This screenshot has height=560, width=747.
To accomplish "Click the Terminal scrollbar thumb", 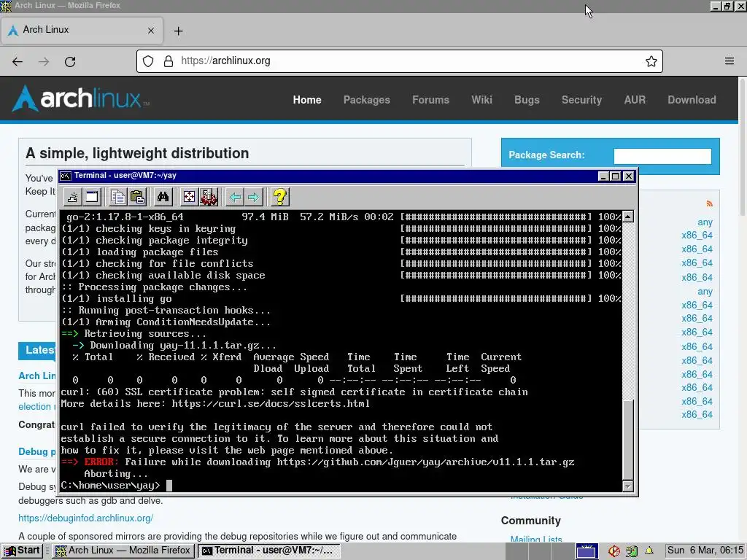I will pos(628,439).
